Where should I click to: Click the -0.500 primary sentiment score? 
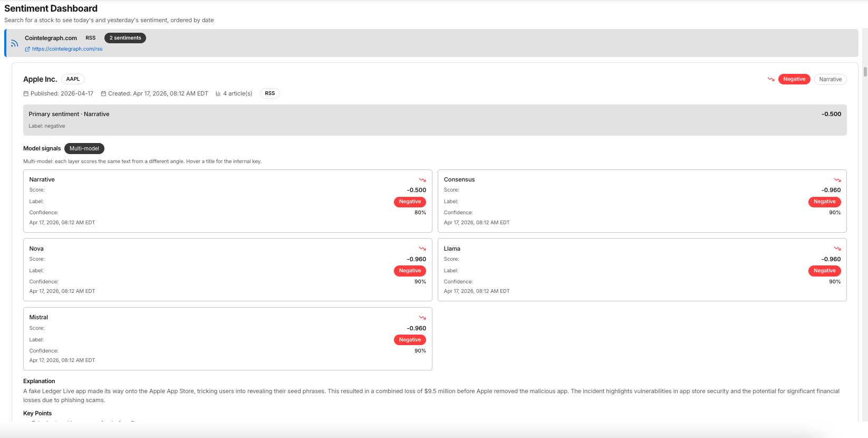[x=831, y=114]
